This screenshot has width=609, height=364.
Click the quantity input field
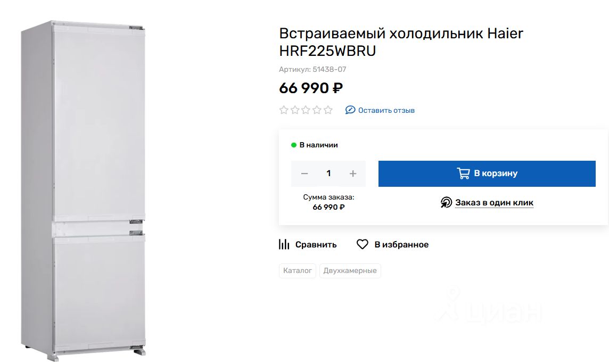328,173
